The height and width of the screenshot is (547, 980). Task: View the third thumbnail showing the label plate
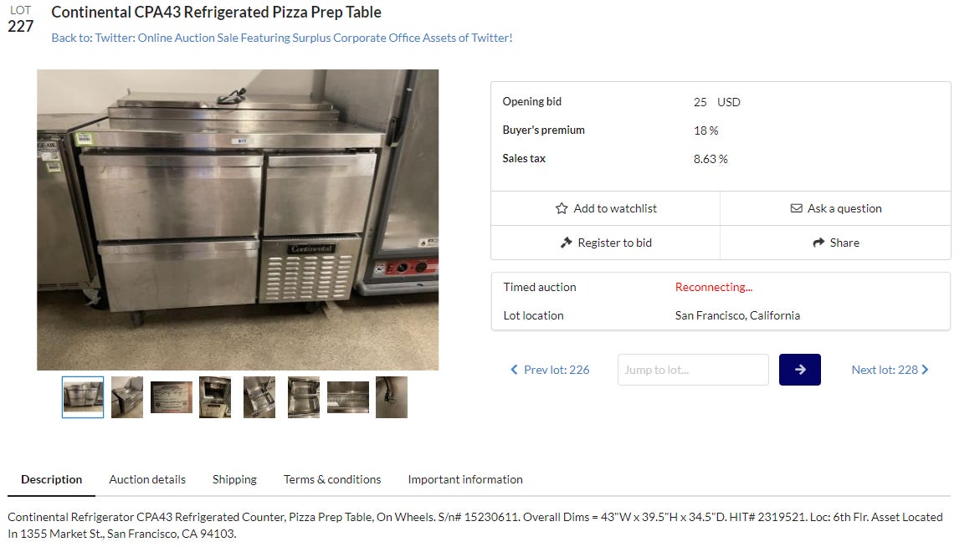click(x=172, y=397)
